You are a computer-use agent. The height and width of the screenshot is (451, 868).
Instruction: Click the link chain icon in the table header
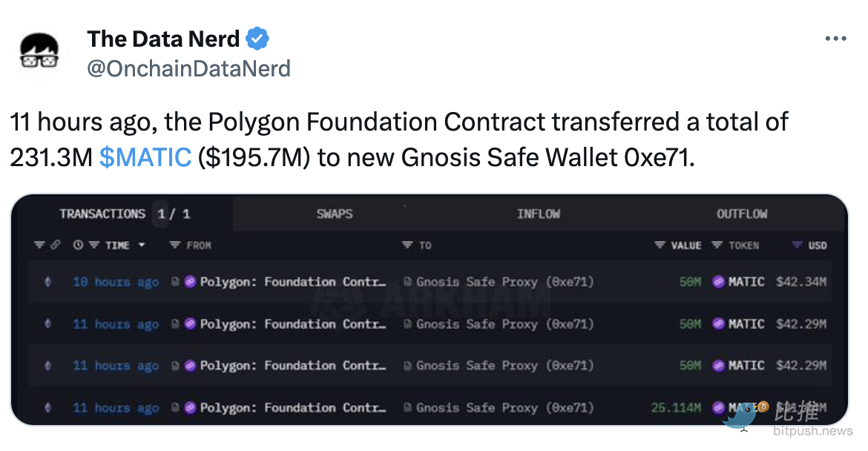[56, 246]
